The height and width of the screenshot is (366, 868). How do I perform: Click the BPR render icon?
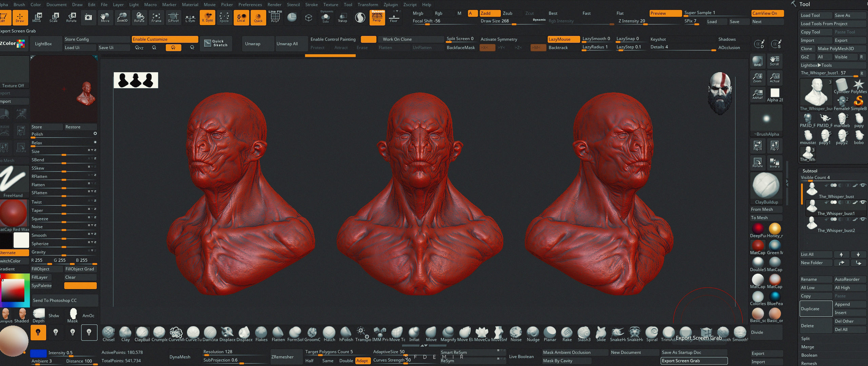[x=757, y=61]
